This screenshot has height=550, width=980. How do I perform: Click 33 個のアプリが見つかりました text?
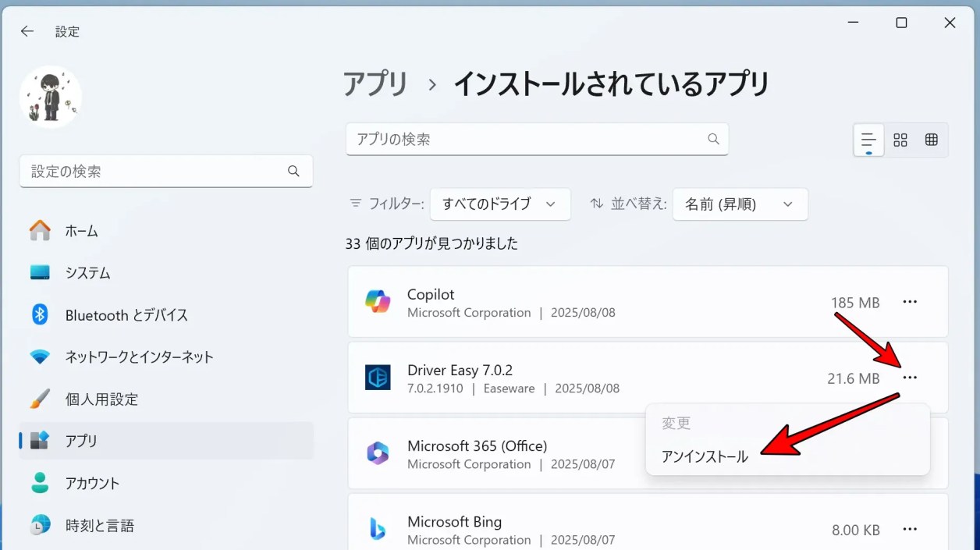coord(431,243)
